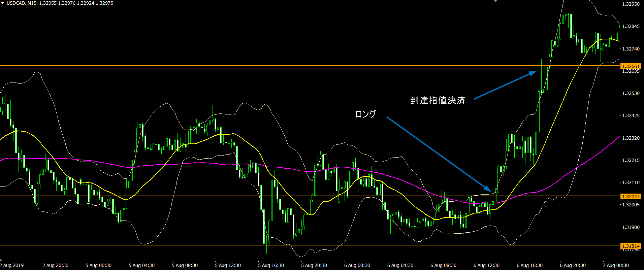Click the USDCAD.,M15 symbol title text
The height and width of the screenshot is (270, 644).
coord(22,3)
